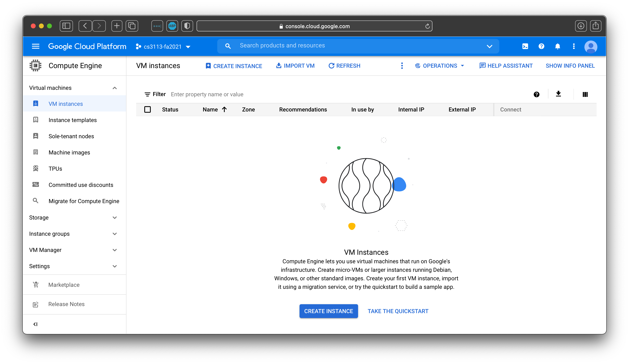Viewport: 629px width, 364px height.
Task: Show Safari tab overview
Action: click(132, 26)
